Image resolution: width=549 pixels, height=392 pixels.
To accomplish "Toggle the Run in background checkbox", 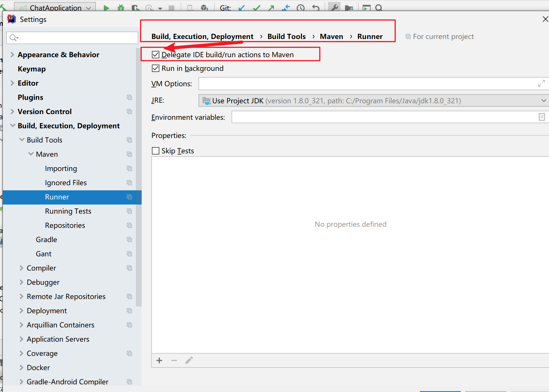I will (156, 68).
